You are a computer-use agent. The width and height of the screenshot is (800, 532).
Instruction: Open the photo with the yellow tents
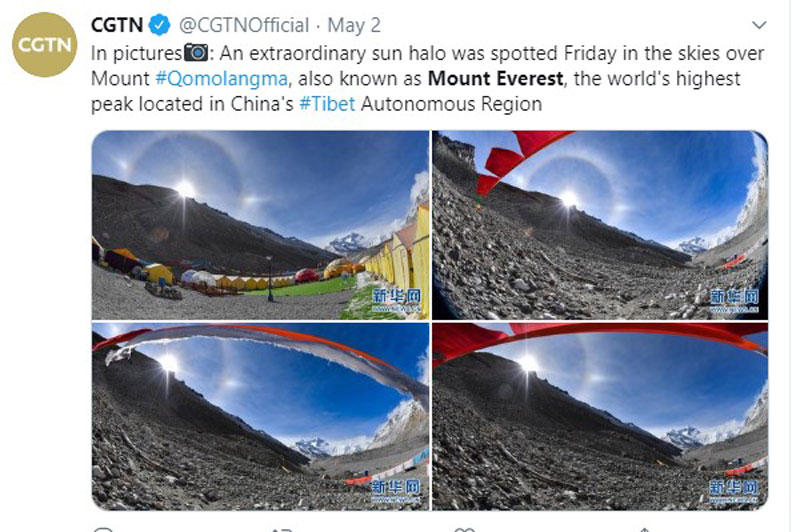pos(260,225)
